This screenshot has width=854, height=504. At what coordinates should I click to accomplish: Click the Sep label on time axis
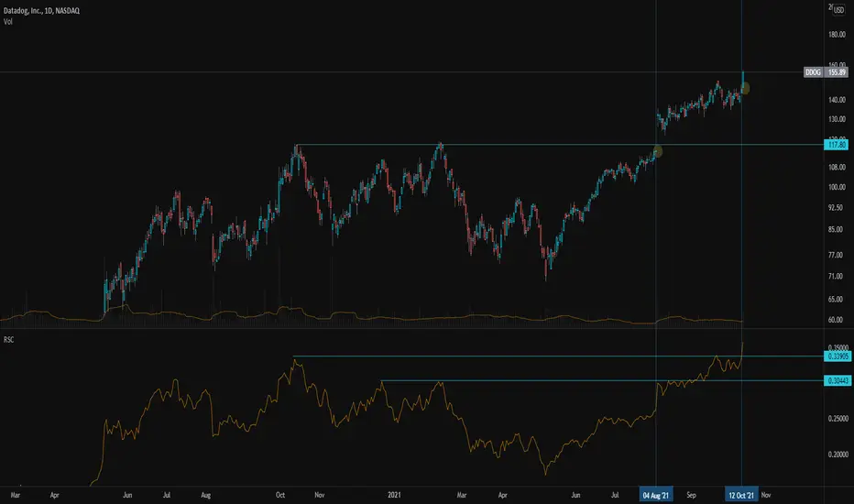(x=691, y=495)
